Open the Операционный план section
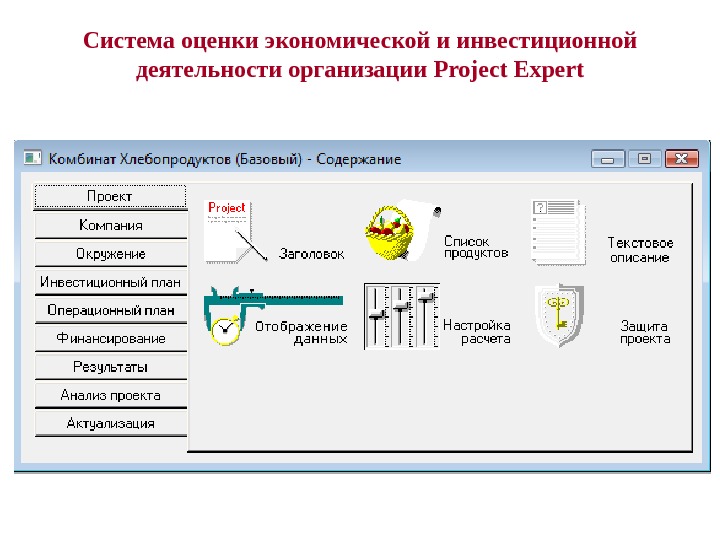The height and width of the screenshot is (540, 720). pos(111,310)
